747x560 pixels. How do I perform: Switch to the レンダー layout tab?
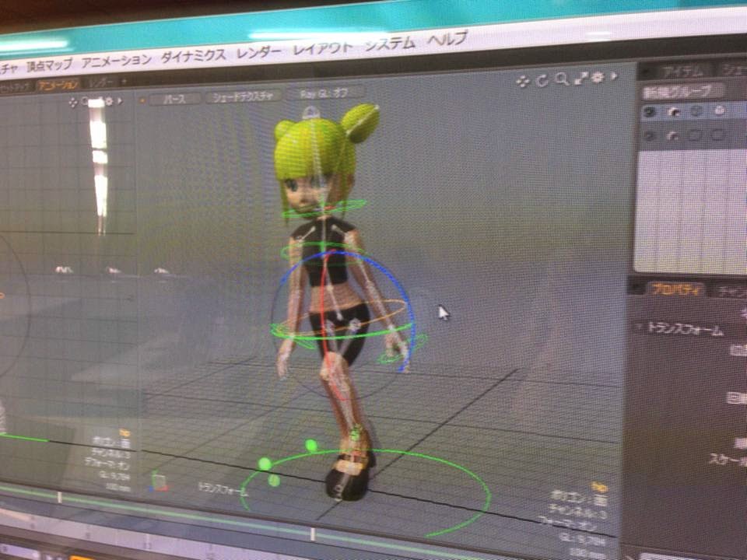pos(101,83)
